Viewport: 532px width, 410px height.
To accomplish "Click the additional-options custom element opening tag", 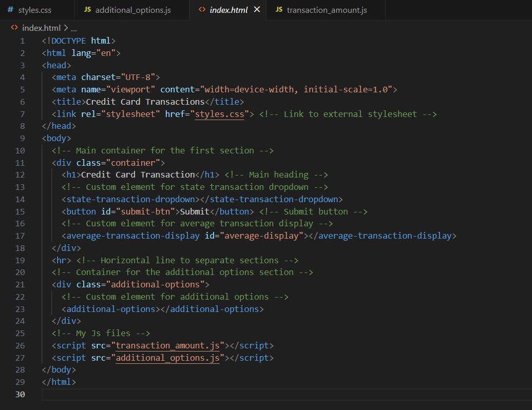I will (x=110, y=309).
